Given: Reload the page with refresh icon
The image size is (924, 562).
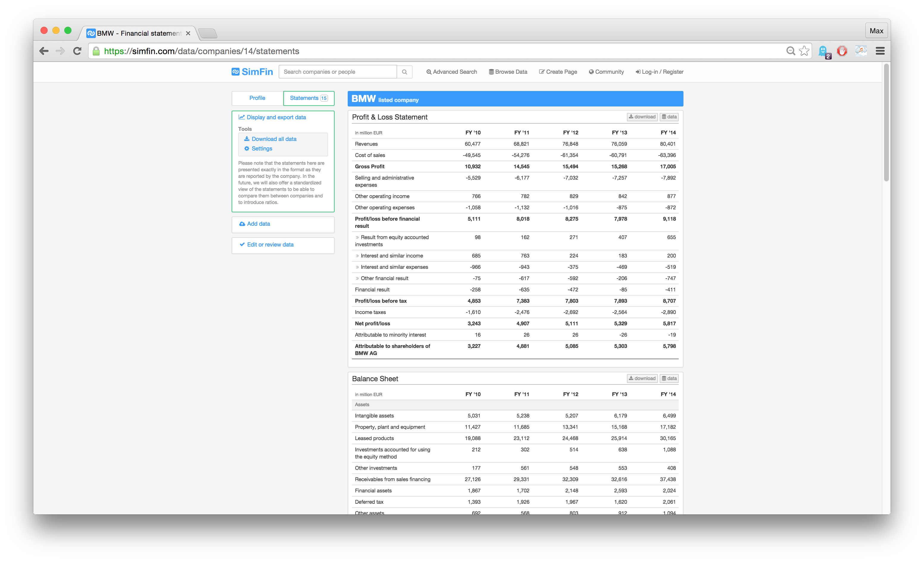Looking at the screenshot, I should click(77, 51).
